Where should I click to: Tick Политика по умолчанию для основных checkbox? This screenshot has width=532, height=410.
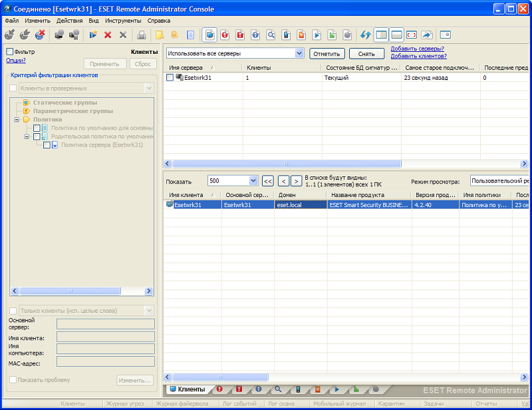tap(37, 128)
